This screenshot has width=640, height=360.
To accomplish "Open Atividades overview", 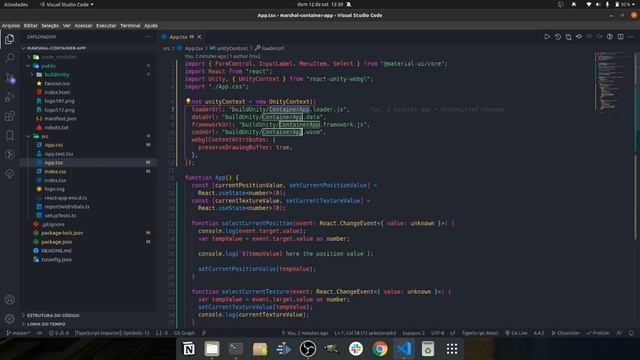I will pyautogui.click(x=16, y=4).
